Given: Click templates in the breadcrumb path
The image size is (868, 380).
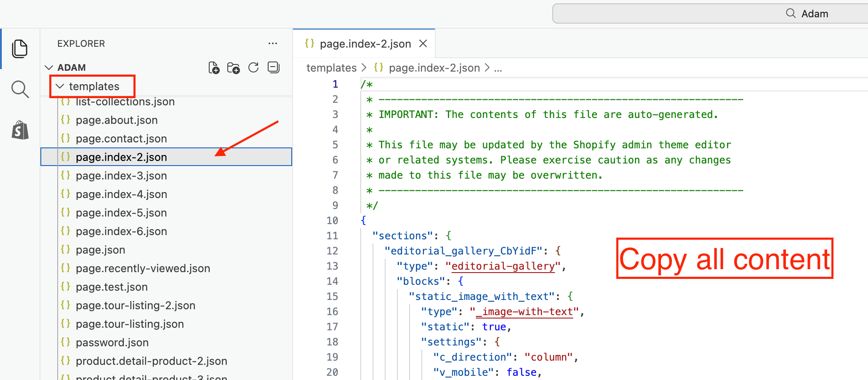Looking at the screenshot, I should pos(331,68).
